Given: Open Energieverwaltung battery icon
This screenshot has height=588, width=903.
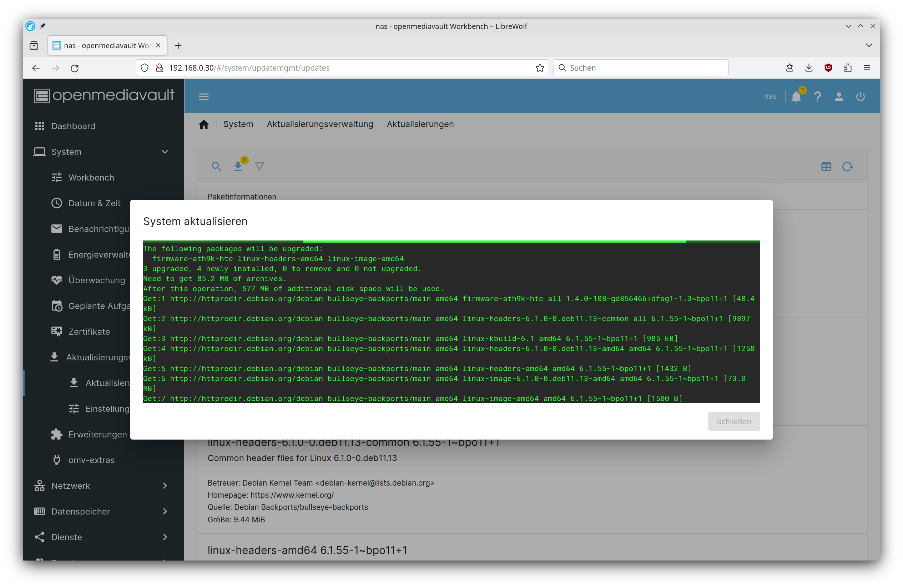Looking at the screenshot, I should pyautogui.click(x=56, y=254).
